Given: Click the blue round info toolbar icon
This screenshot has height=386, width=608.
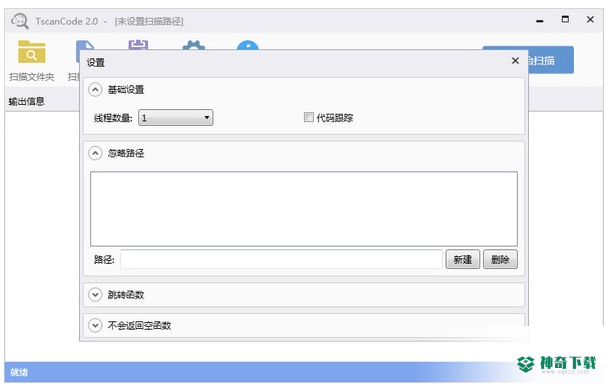Looking at the screenshot, I should [x=247, y=45].
